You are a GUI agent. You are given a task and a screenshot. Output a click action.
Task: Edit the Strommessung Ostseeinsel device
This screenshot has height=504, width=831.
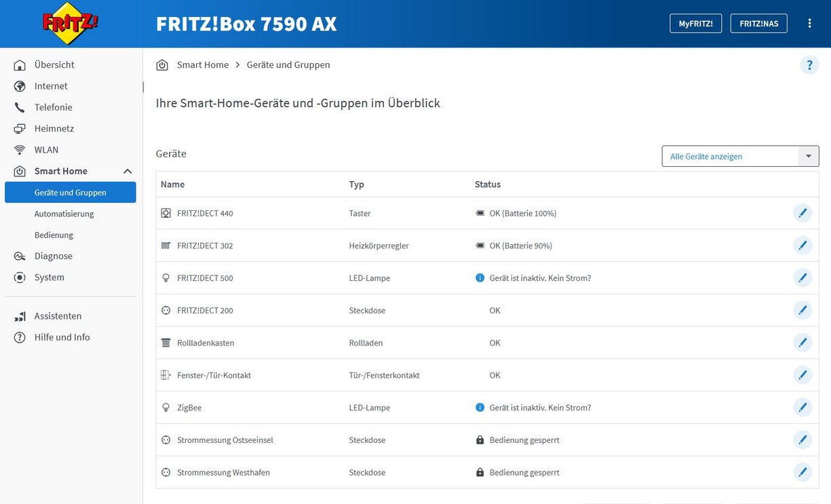pos(803,440)
